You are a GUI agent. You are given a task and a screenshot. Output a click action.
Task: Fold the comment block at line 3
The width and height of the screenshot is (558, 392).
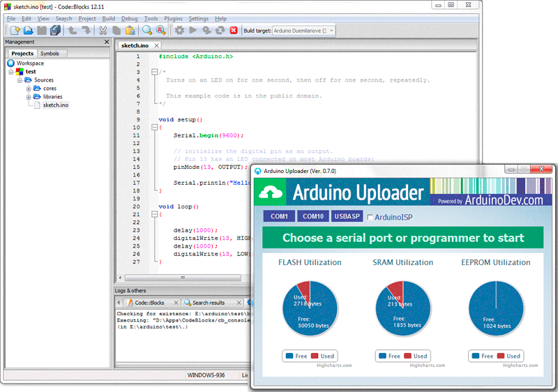pyautogui.click(x=154, y=72)
